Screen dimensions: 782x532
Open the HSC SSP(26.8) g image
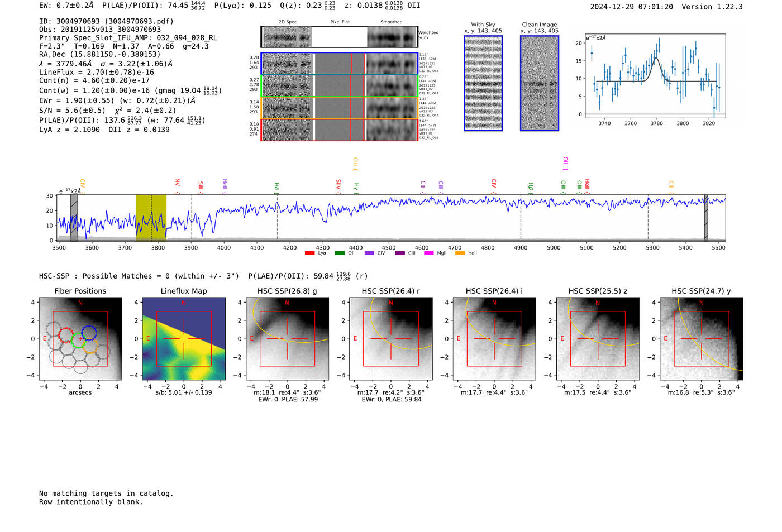coord(287,339)
